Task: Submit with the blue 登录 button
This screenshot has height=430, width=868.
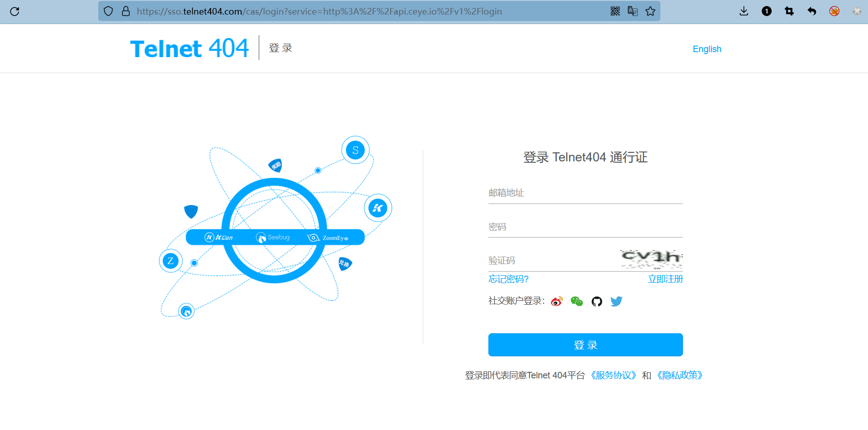Action: point(586,345)
